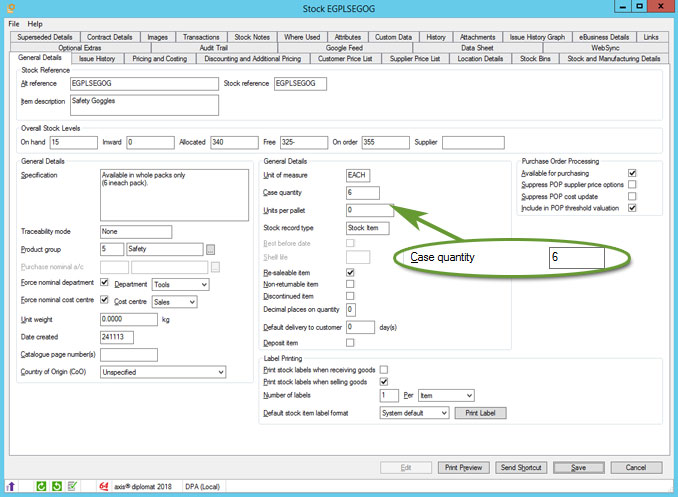The height and width of the screenshot is (497, 678).
Task: Click the Units per pallet input field
Action: coord(377,211)
